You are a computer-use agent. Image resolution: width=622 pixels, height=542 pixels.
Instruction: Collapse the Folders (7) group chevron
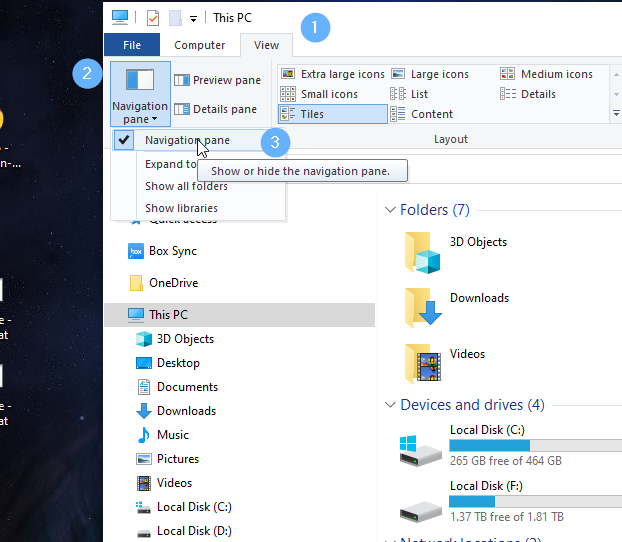pos(390,209)
